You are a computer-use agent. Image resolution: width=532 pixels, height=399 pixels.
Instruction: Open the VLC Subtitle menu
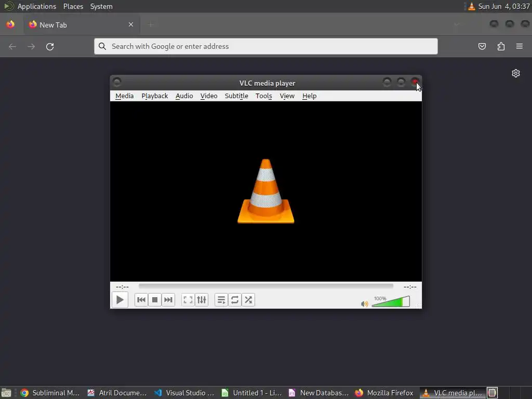pyautogui.click(x=236, y=96)
